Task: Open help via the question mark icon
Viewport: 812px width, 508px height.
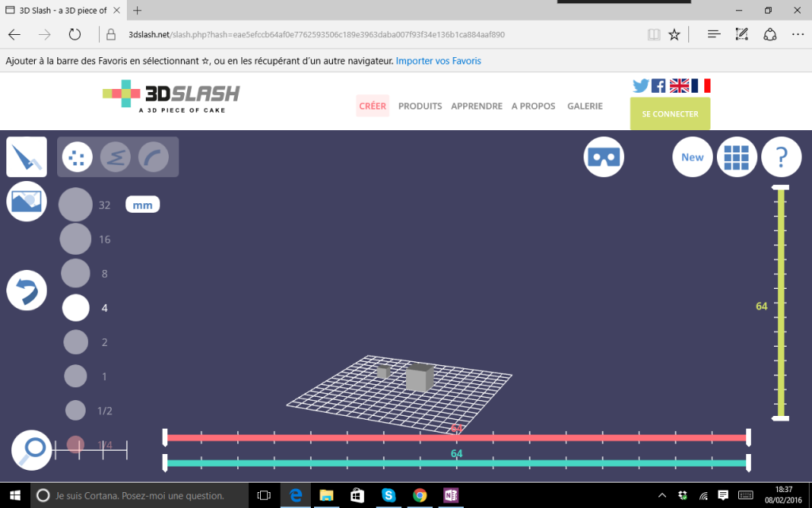Action: point(781,156)
